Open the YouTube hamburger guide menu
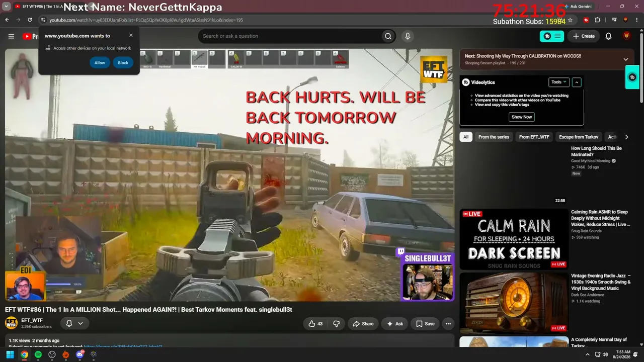Screen dimensions: 644x362 coord(11,36)
